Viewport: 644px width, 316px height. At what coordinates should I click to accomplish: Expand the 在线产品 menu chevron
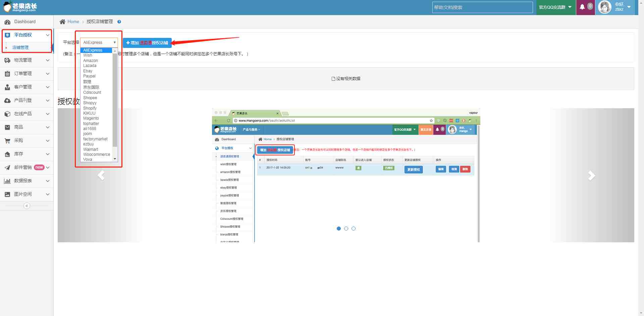pos(48,114)
